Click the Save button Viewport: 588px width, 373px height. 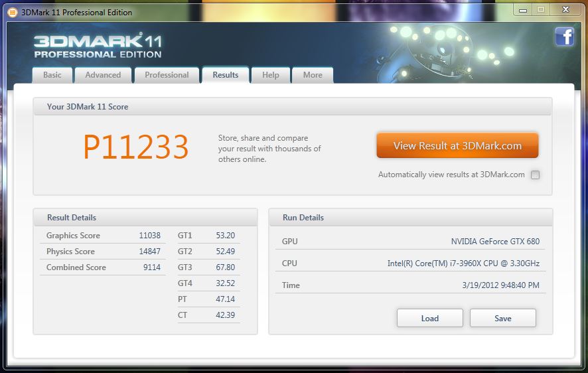pyautogui.click(x=503, y=319)
